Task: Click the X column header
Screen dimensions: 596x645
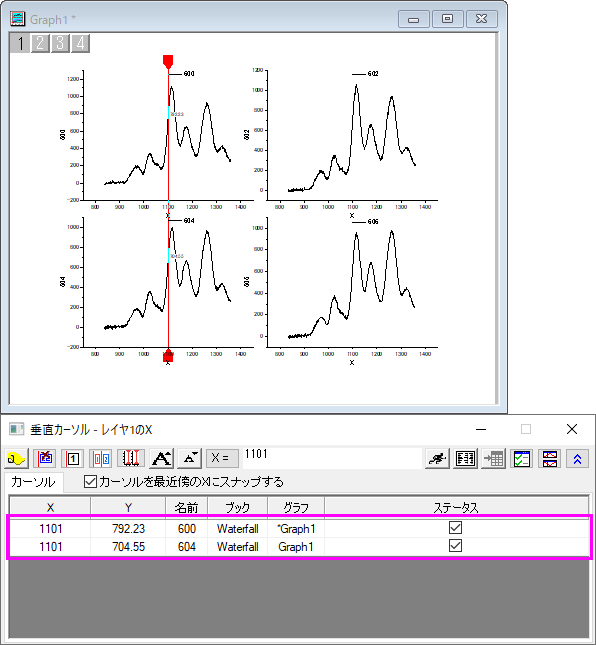Action: pos(50,508)
